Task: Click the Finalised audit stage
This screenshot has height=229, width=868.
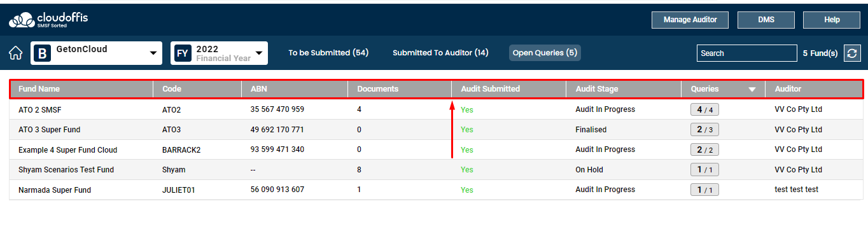Action: pyautogui.click(x=591, y=130)
